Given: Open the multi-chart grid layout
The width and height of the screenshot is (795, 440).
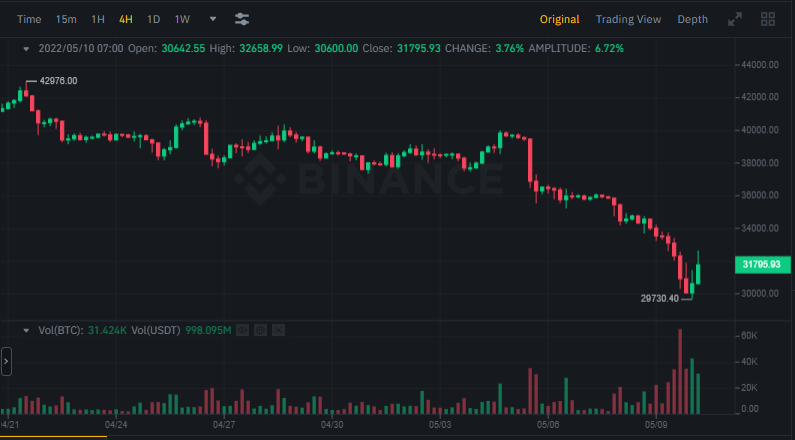Looking at the screenshot, I should coord(768,19).
